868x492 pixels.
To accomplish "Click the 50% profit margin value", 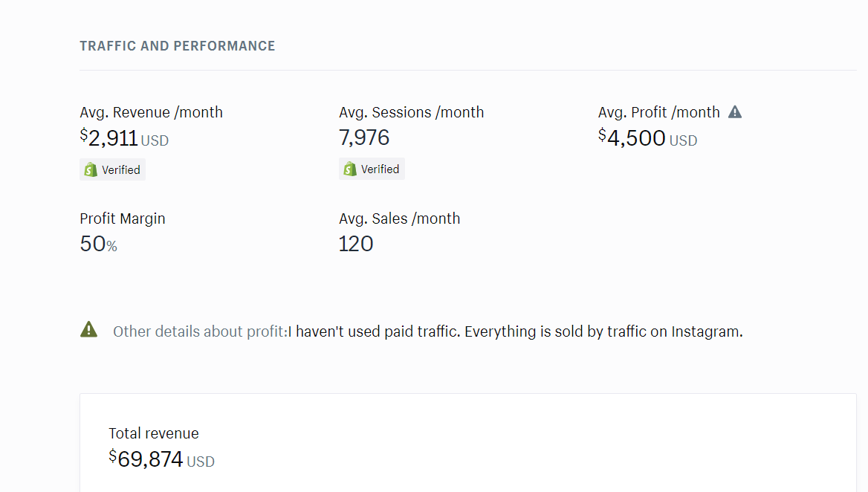I will 99,244.
